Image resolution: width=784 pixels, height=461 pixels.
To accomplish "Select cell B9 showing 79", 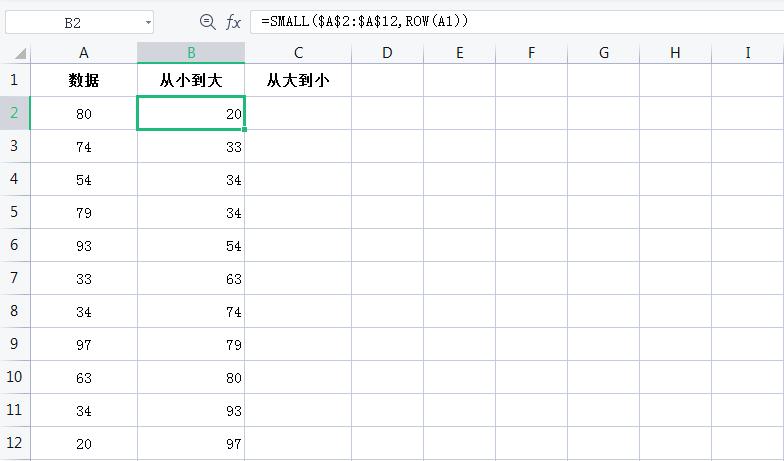I will [x=191, y=344].
